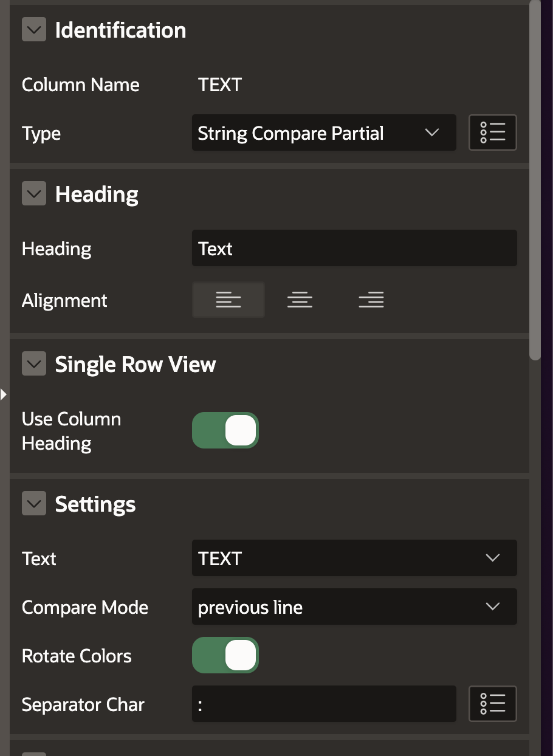Set heading alignment to right
Image resolution: width=553 pixels, height=756 pixels.
371,300
